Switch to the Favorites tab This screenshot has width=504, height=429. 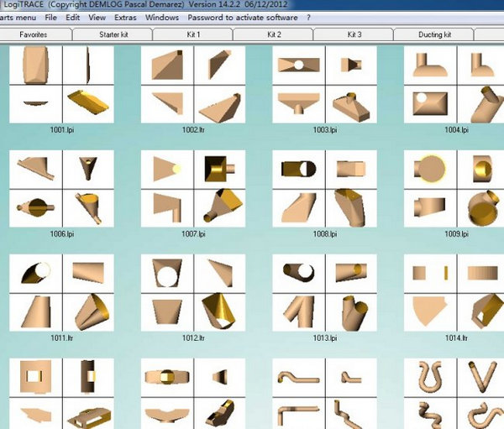click(34, 34)
